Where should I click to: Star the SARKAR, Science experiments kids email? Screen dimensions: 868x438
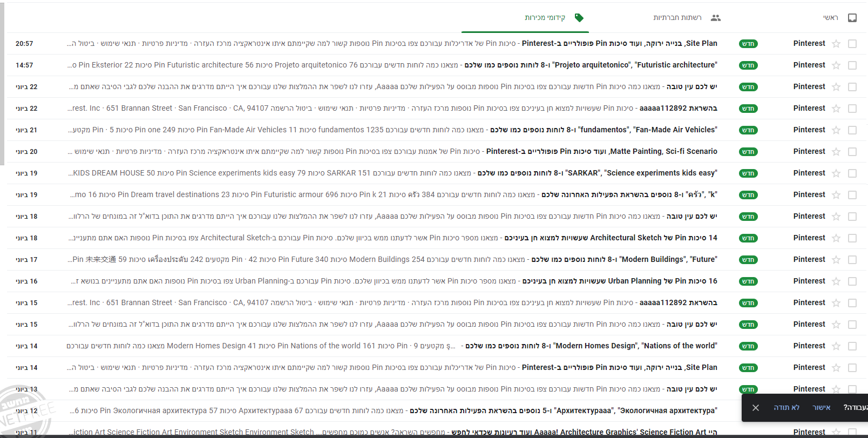(x=836, y=173)
